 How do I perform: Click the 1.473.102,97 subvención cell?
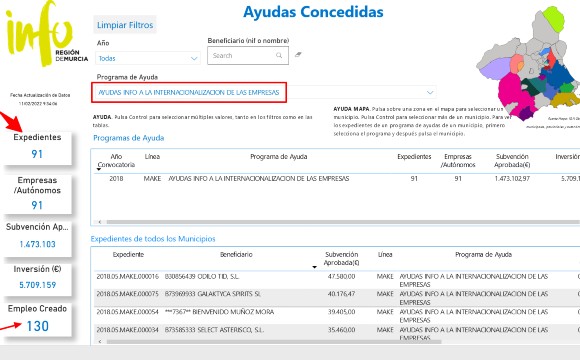[512, 178]
